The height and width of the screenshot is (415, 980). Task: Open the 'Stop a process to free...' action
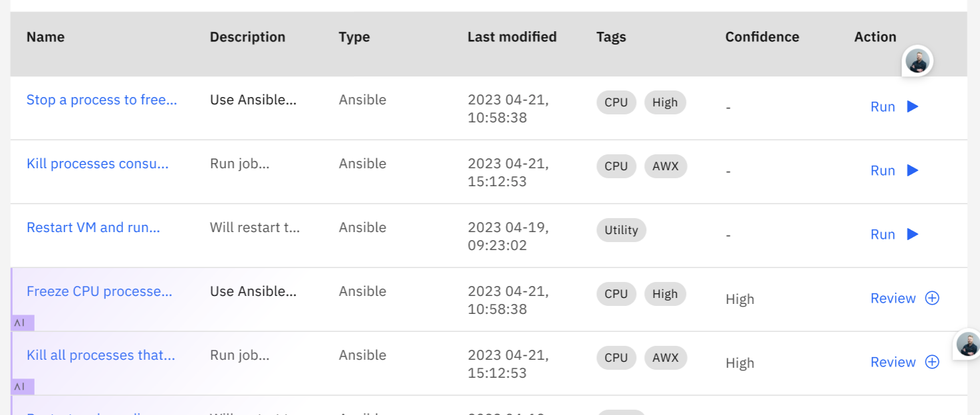[101, 100]
